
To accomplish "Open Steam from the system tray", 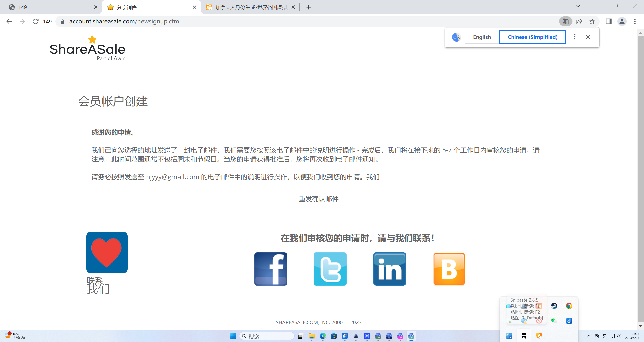I will [x=554, y=306].
